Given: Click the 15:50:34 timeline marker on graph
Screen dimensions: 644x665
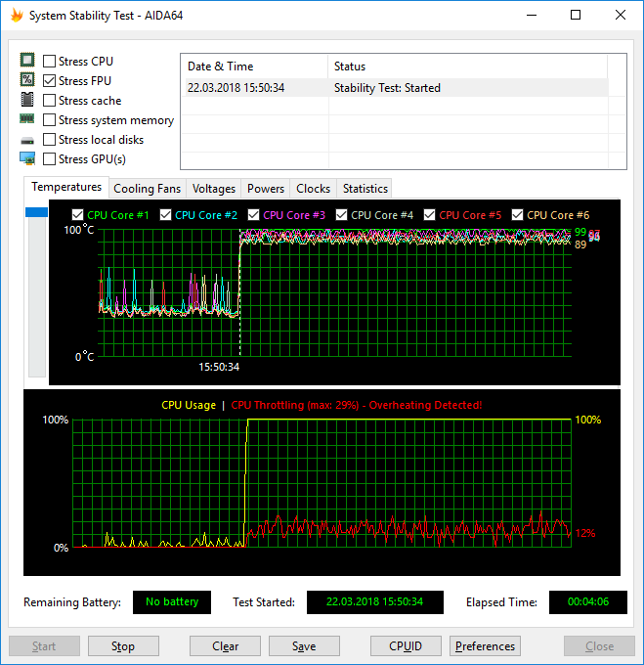Looking at the screenshot, I should point(219,367).
